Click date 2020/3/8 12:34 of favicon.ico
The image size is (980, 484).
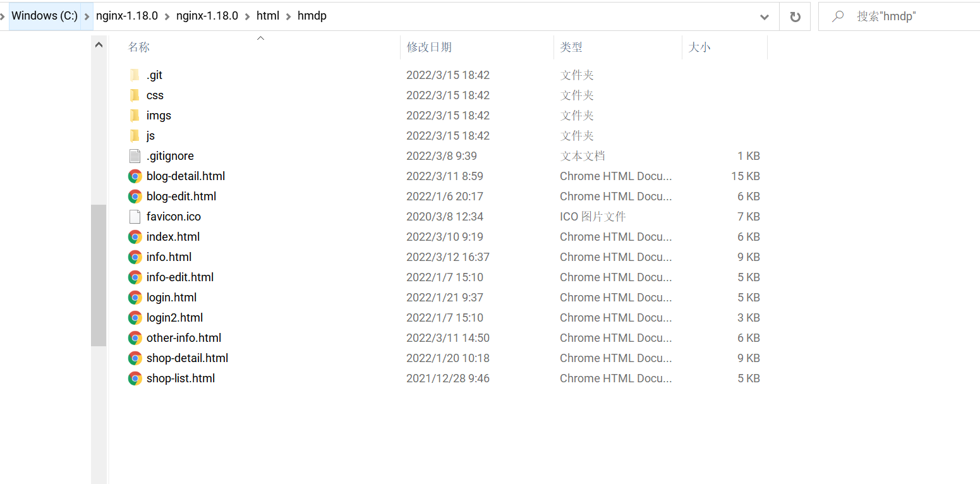click(445, 217)
